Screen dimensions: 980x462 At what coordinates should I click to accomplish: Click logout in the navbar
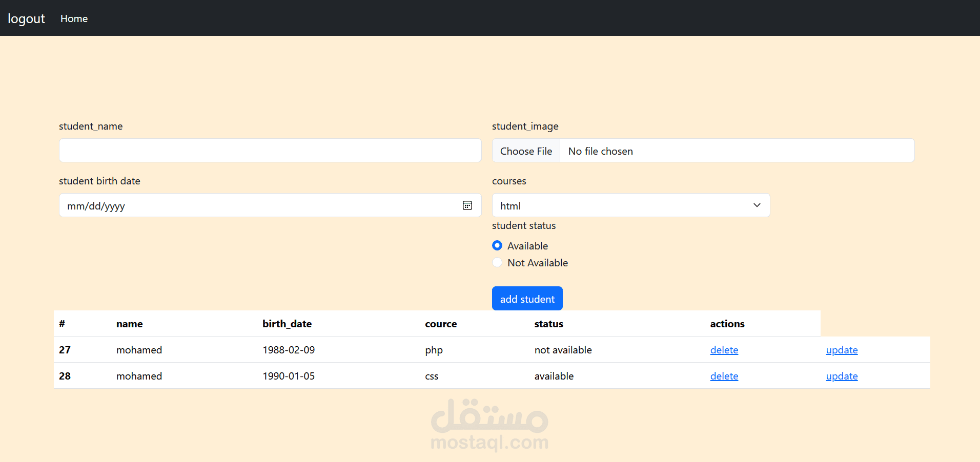click(26, 18)
